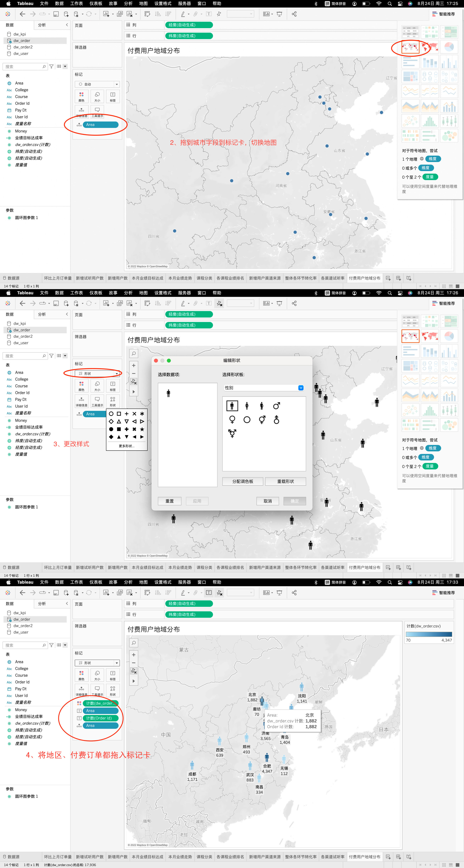
Task: Switch to the 分析 pane tab in the 17:25 window
Action: coord(42,25)
